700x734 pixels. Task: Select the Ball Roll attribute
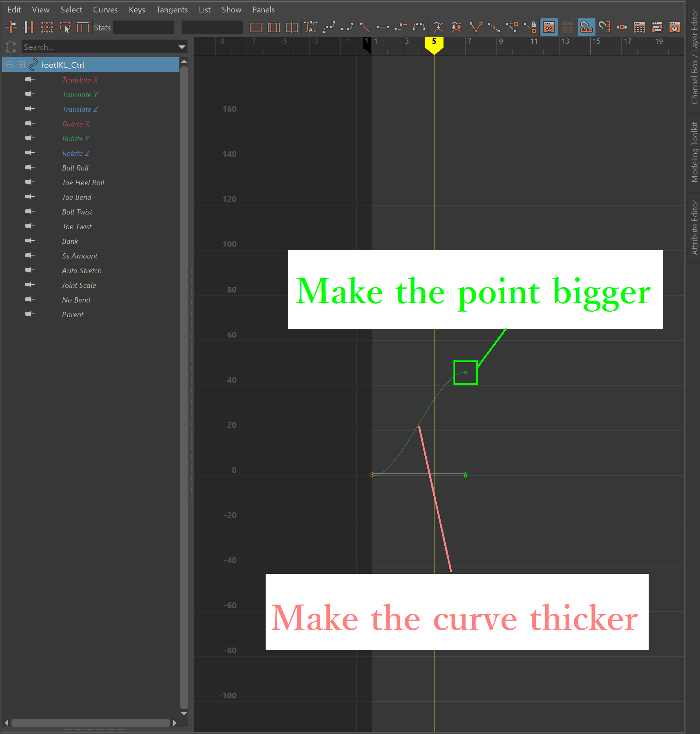click(x=75, y=168)
